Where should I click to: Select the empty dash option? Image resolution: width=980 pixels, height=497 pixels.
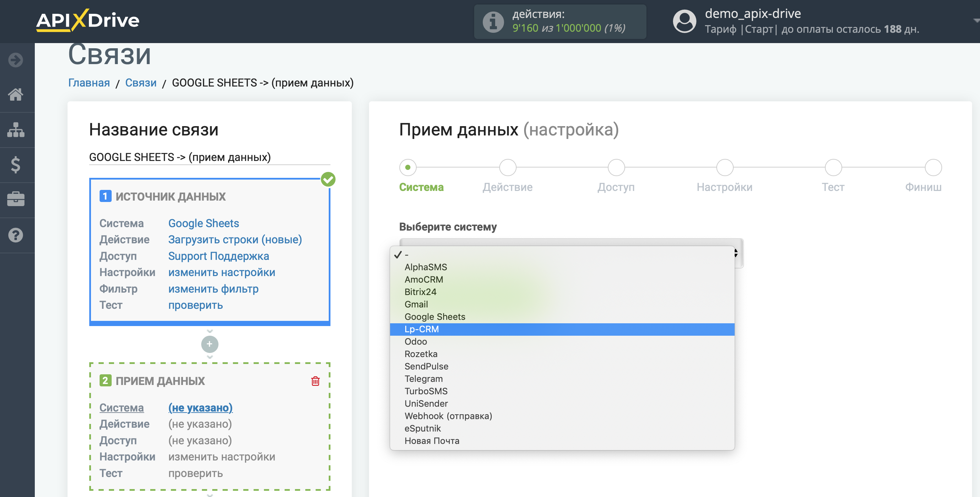tap(562, 255)
